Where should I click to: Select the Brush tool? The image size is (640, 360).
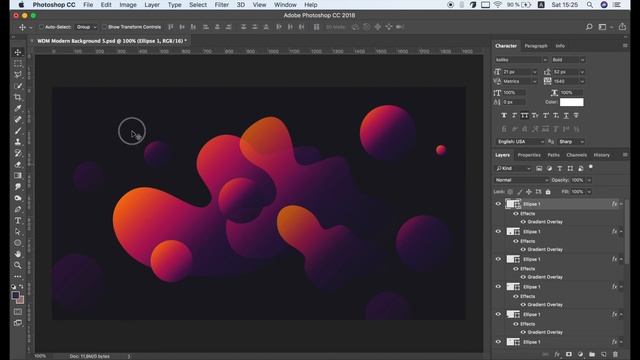pyautogui.click(x=18, y=131)
